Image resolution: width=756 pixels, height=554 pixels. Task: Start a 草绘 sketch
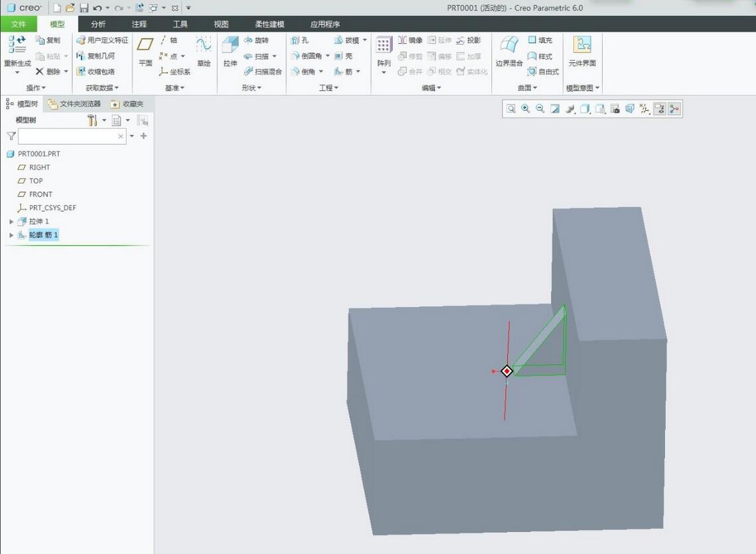click(x=204, y=51)
